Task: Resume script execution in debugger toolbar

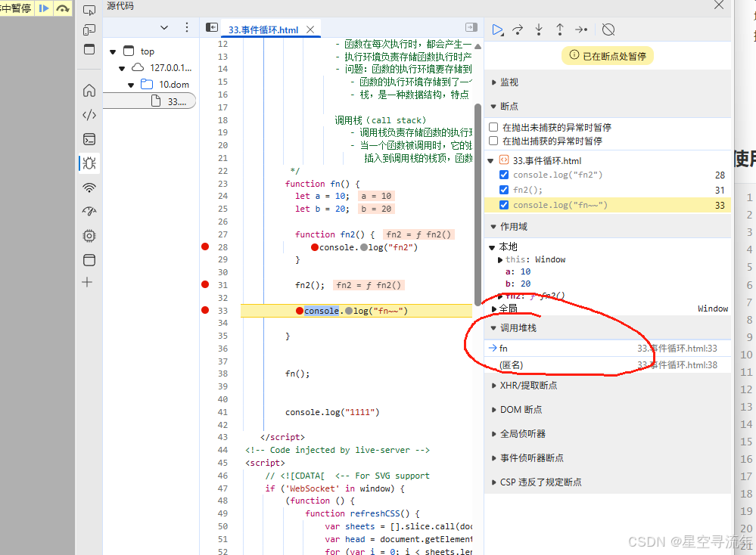Action: [x=497, y=30]
